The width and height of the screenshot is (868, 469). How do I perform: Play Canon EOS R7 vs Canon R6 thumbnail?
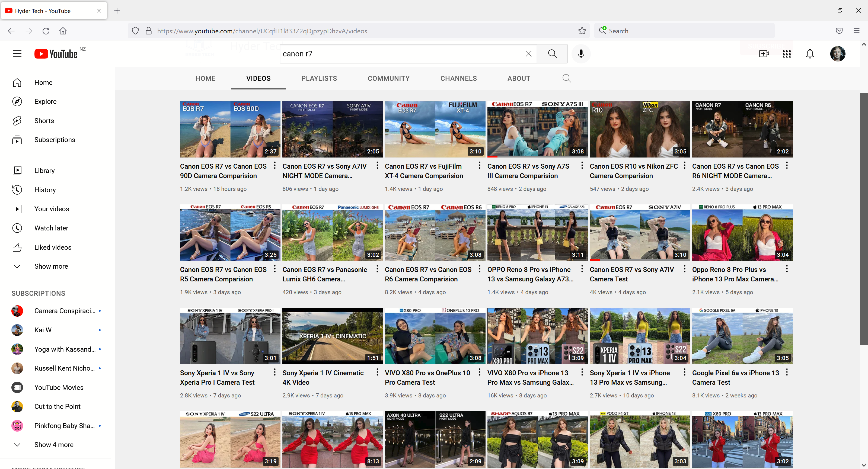click(435, 233)
